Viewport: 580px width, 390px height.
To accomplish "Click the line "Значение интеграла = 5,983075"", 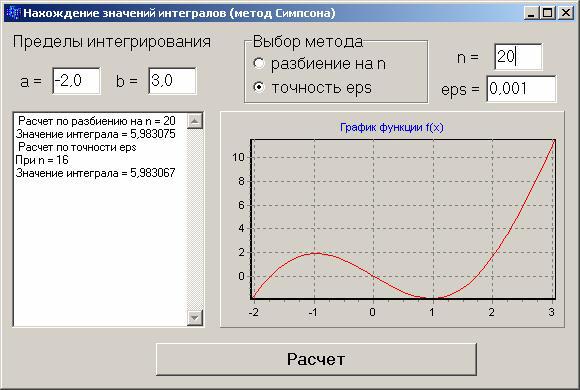I will pyautogui.click(x=95, y=134).
